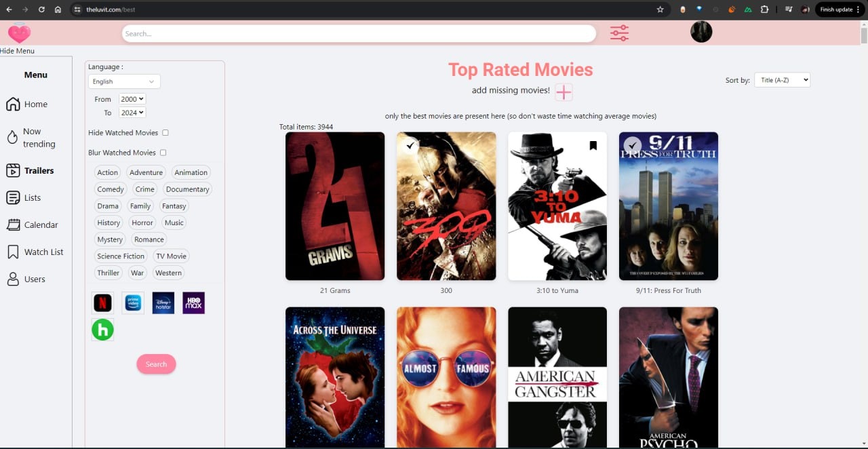The image size is (868, 449).
Task: Select the Western genre tag
Action: (169, 273)
